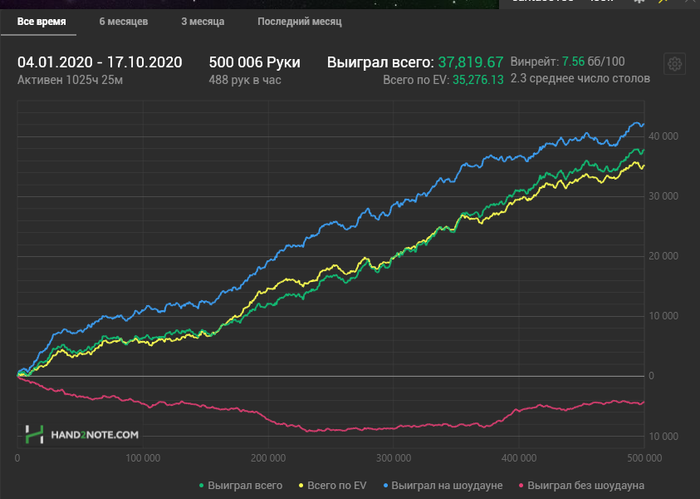Click the Винрейт 7.56 бб/100 text
Image resolution: width=700 pixels, height=499 pixels.
point(567,62)
